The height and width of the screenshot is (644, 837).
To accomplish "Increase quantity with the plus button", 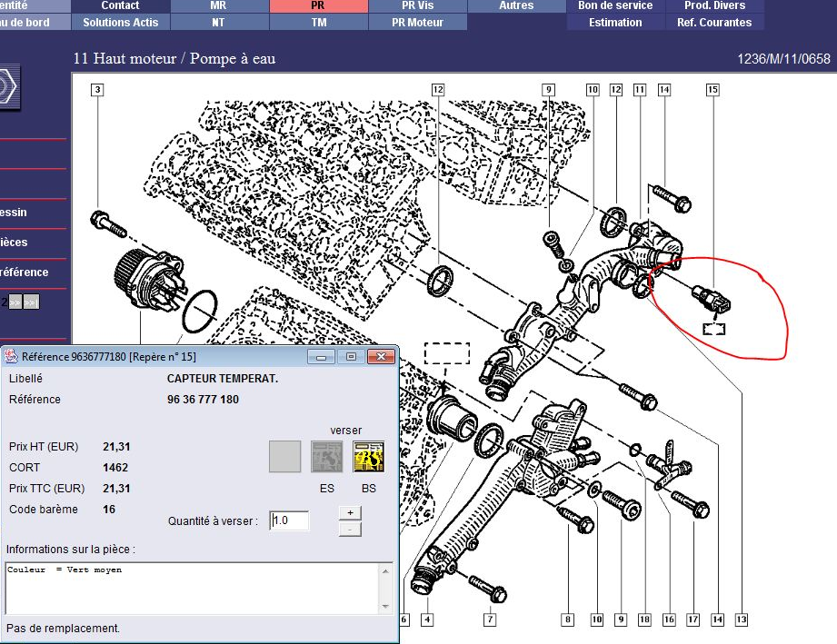I will [350, 513].
